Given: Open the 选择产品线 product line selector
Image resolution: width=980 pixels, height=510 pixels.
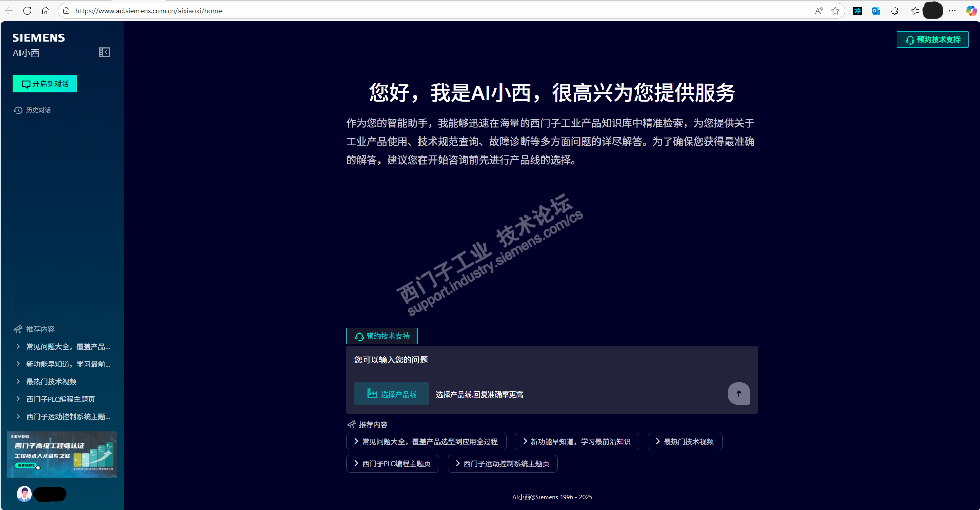Looking at the screenshot, I should (392, 394).
